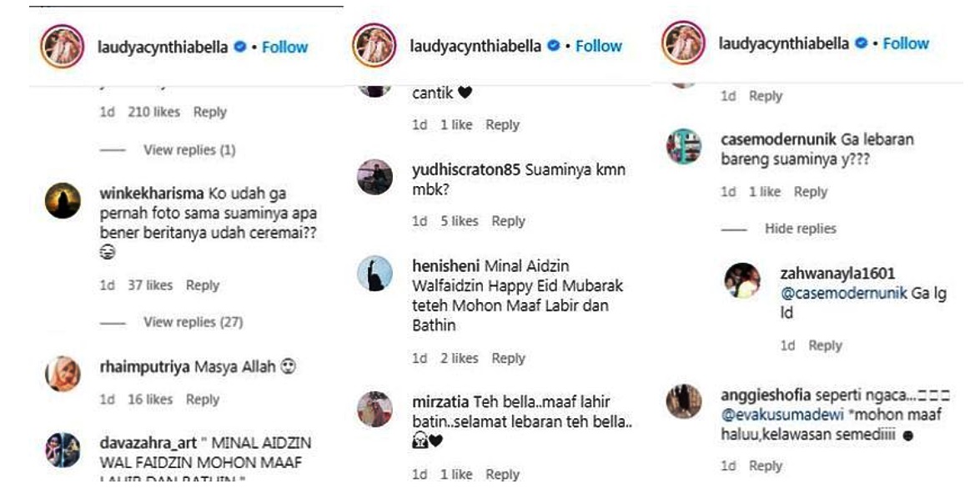Open casemodernunik's avatar
Viewport: 980px width, 504px height.
tap(684, 146)
